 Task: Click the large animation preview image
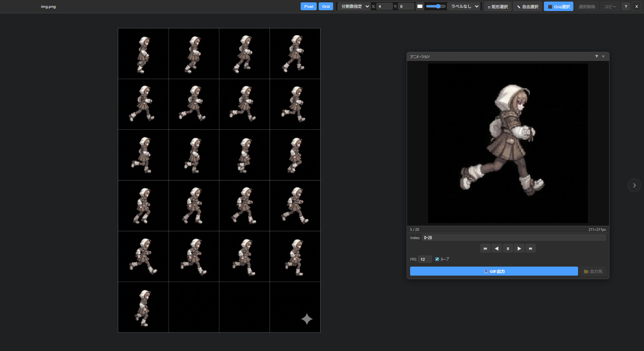508,143
